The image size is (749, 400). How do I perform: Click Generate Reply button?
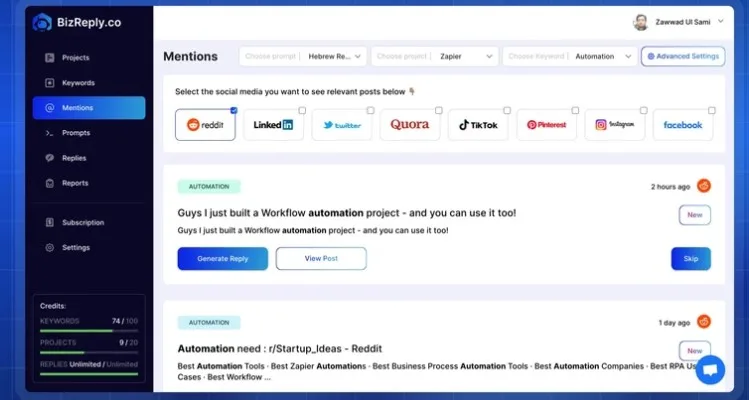pos(223,259)
